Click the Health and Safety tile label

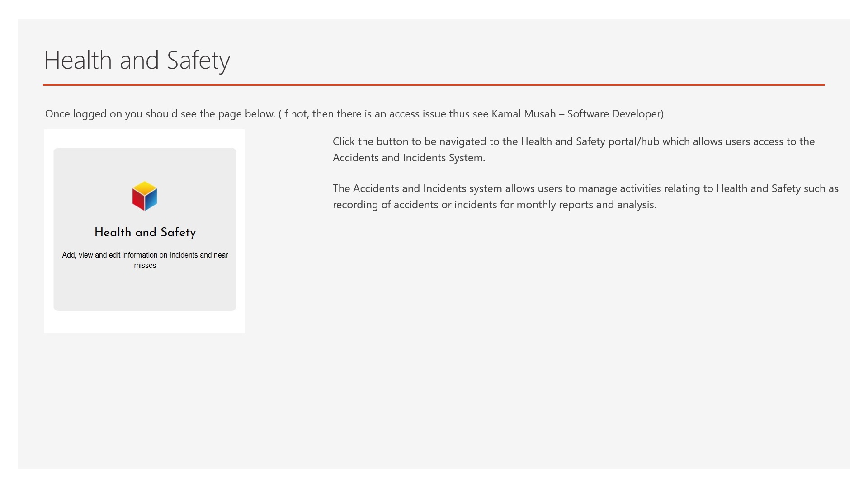(145, 232)
